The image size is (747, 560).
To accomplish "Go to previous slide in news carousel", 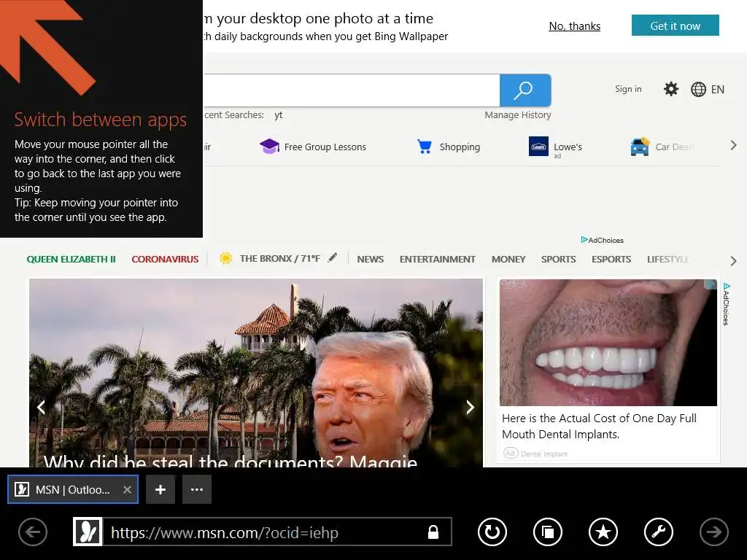I will 42,407.
